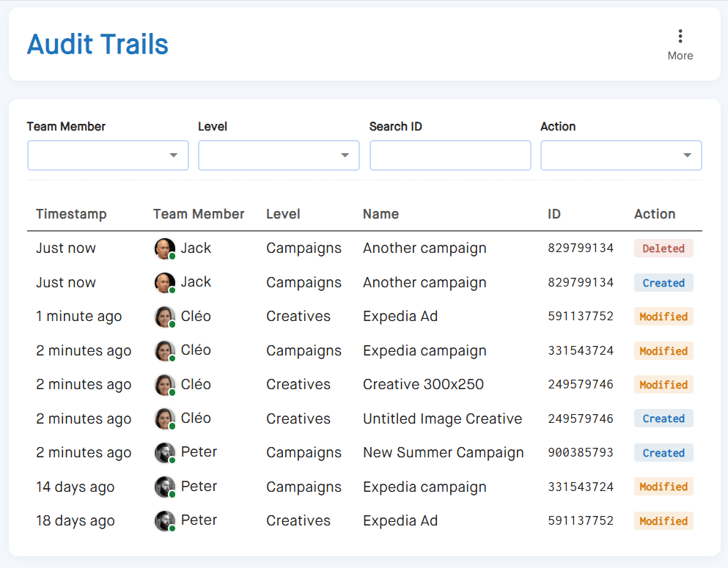Click Peter's avatar in New Summer Campaign row
Viewport: 728px width, 568px height.
click(x=165, y=453)
